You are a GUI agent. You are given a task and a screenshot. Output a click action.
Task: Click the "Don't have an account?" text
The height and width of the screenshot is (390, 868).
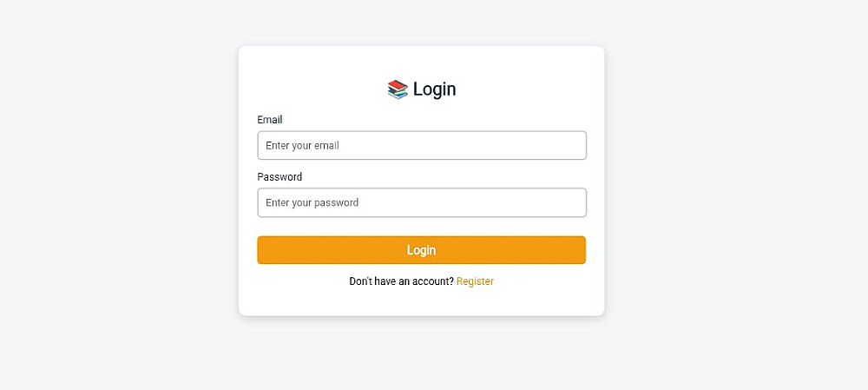[x=401, y=281]
